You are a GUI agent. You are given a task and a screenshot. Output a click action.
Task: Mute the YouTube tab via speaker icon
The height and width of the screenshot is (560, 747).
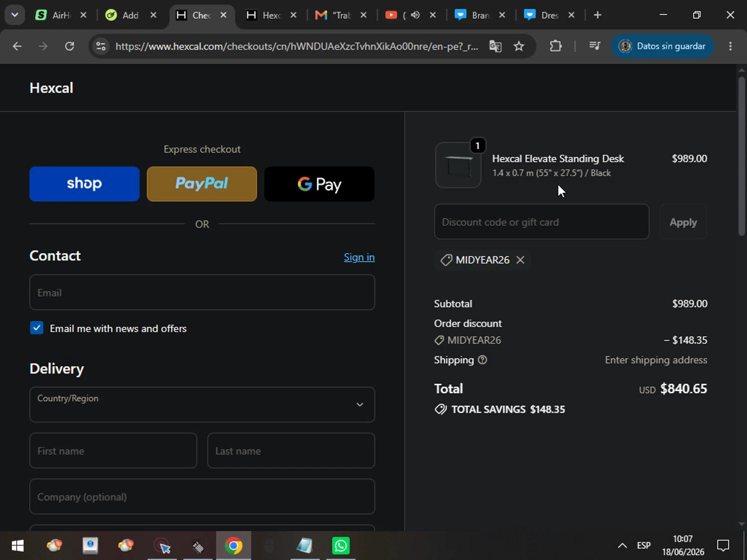coord(415,15)
